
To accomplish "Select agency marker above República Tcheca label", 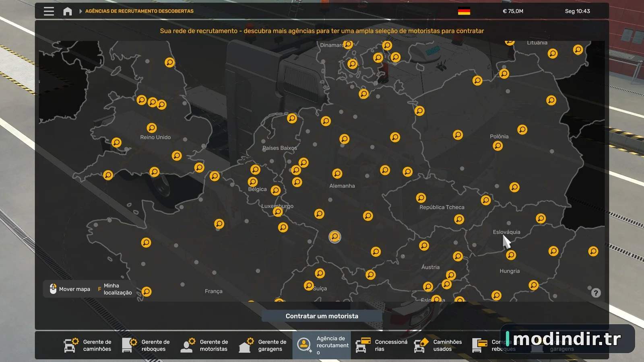I will click(x=421, y=198).
